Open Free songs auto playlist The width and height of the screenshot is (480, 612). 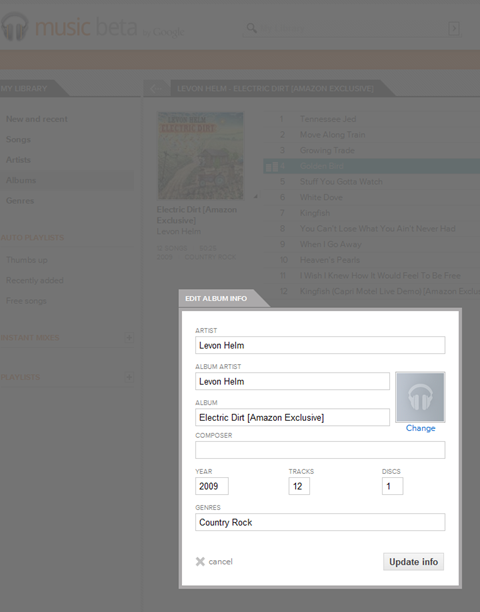[x=26, y=301]
